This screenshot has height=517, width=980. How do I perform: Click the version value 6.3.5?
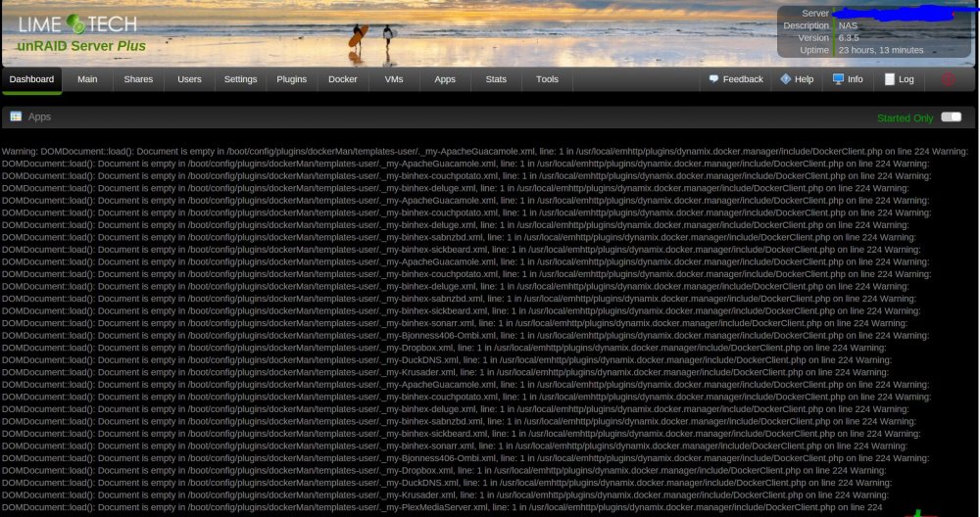coord(849,37)
